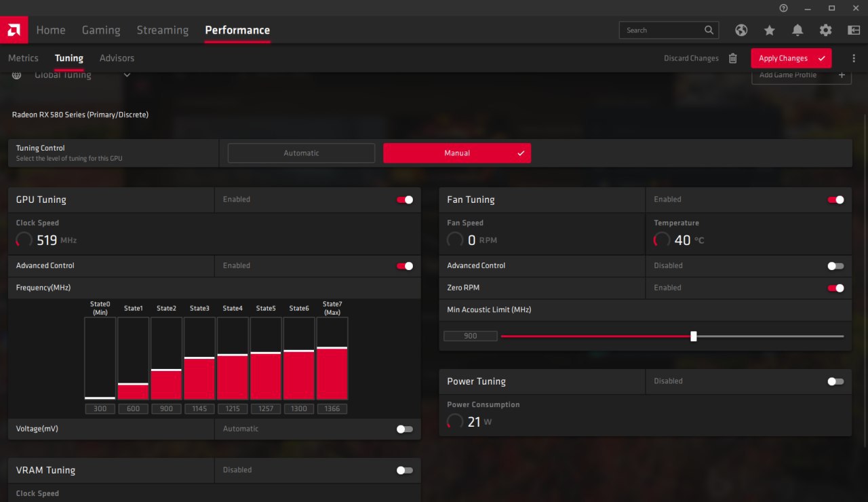The height and width of the screenshot is (502, 868).
Task: Click State1 frequency value field 600
Action: pos(134,409)
